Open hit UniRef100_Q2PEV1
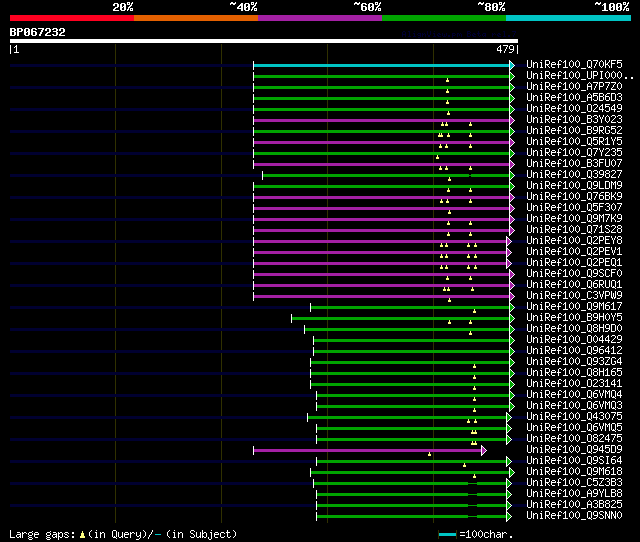 574,252
